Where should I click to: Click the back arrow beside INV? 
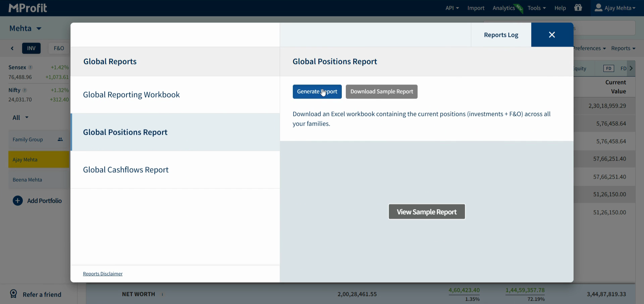12,48
